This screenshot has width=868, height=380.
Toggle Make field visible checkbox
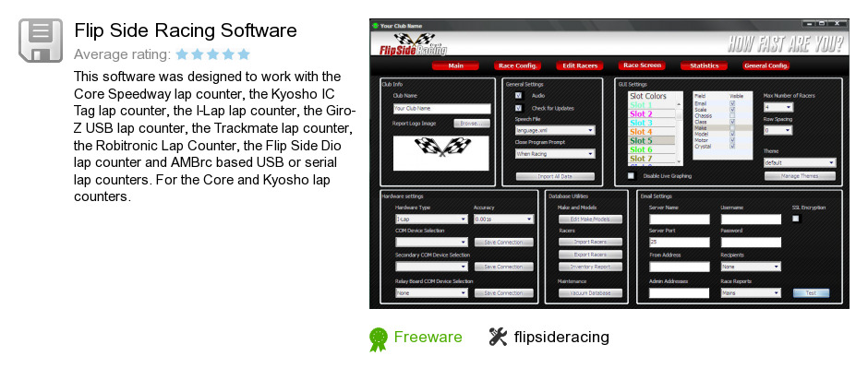click(x=732, y=128)
